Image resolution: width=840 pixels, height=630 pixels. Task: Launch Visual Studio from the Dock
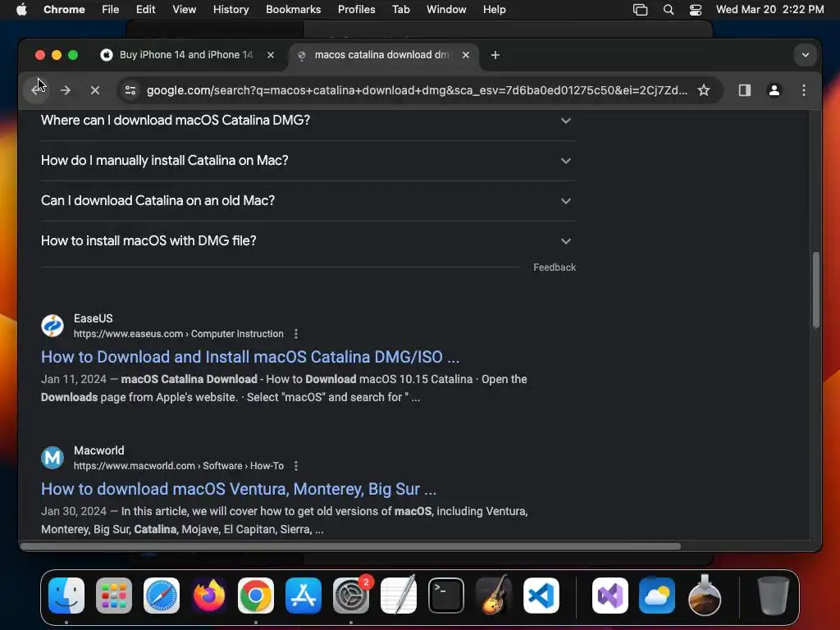pos(609,596)
